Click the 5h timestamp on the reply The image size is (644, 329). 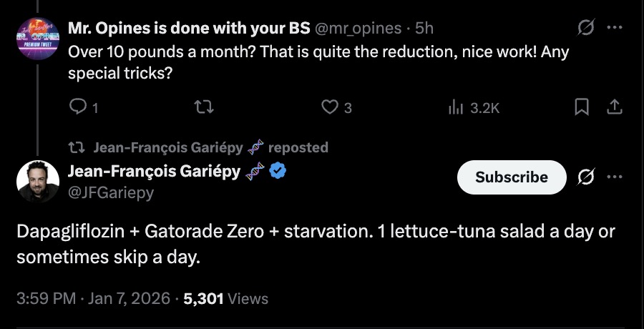click(x=424, y=29)
